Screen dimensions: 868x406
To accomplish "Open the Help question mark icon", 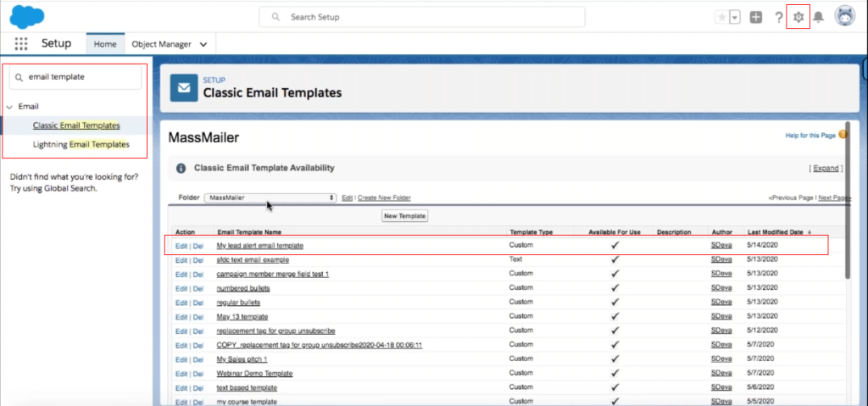I will point(778,17).
